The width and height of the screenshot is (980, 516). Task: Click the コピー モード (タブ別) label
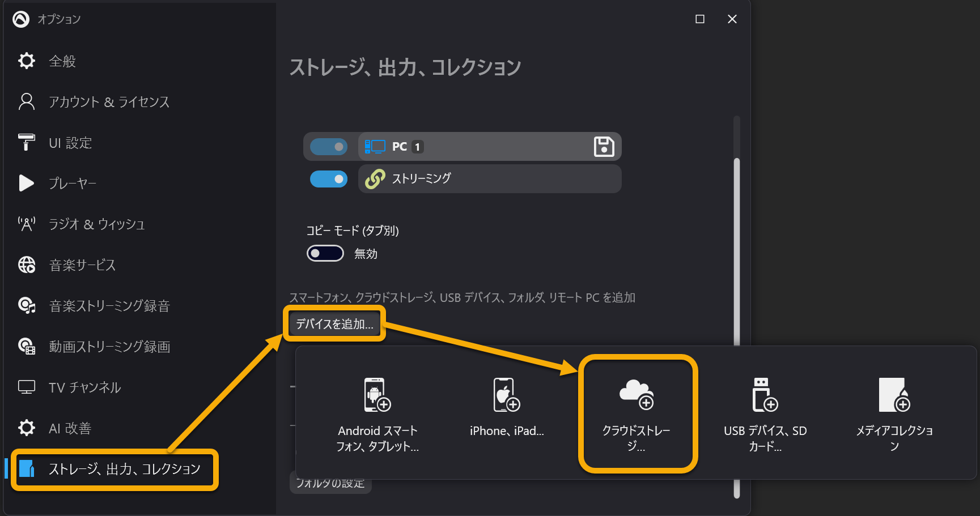coord(353,231)
